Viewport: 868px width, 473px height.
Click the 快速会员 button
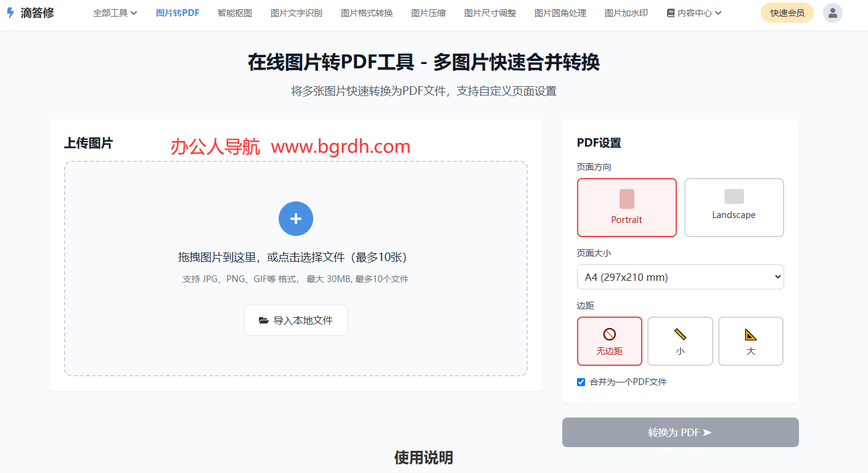tap(787, 13)
